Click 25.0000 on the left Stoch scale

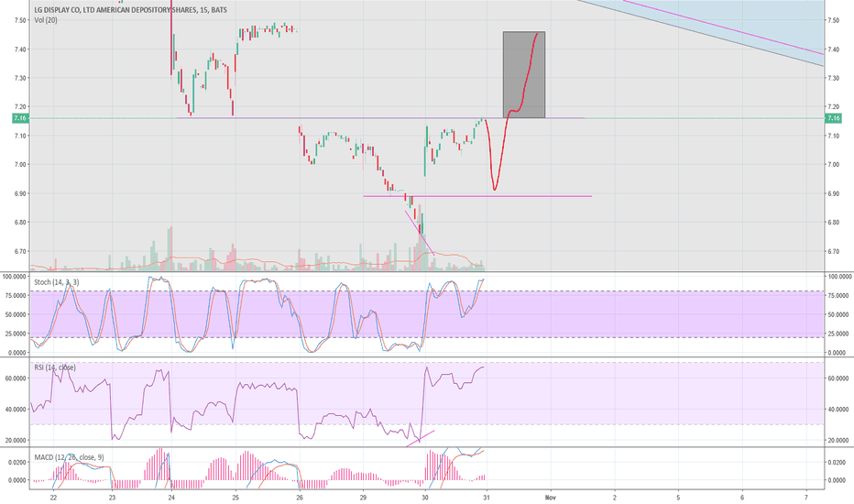coord(16,334)
